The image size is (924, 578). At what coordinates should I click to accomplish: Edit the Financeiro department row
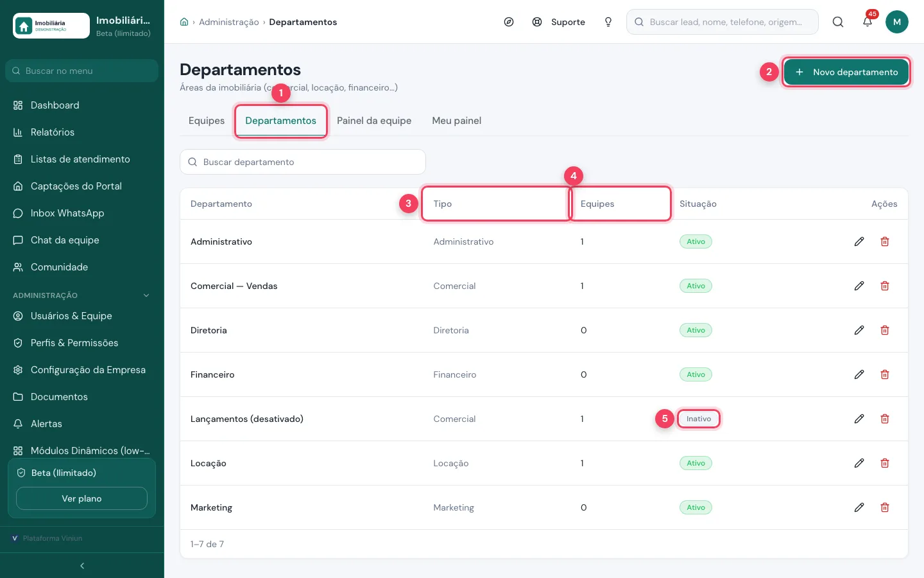[859, 374]
